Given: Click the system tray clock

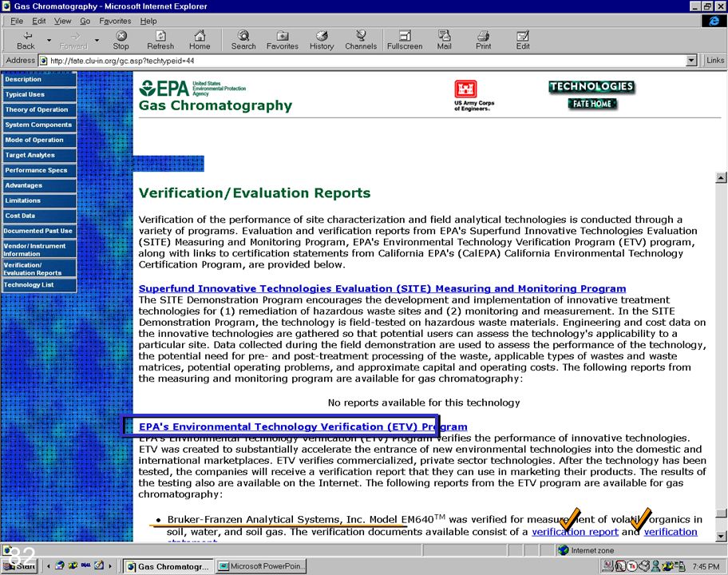Looking at the screenshot, I should click(706, 566).
